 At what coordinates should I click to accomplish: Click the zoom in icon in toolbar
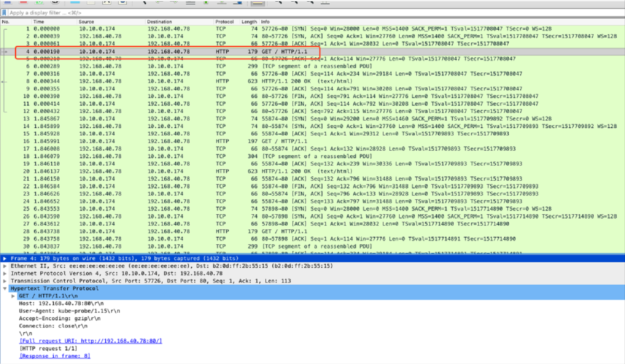click(x=278, y=2)
